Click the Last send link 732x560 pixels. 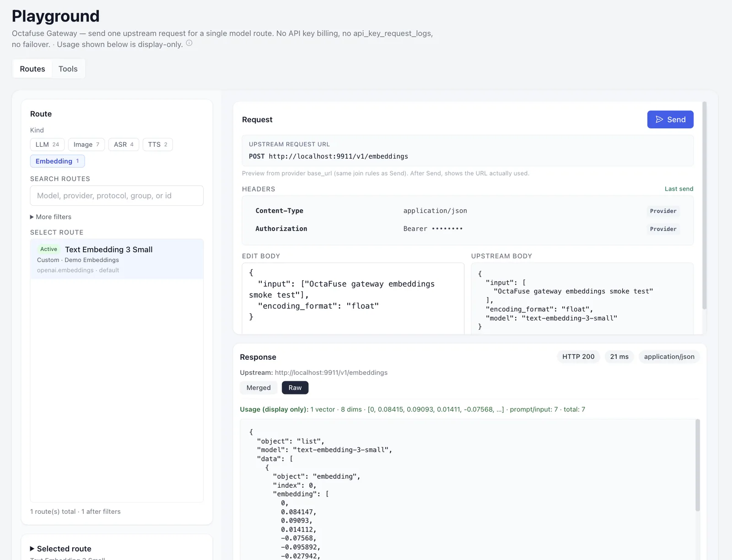[x=679, y=189]
